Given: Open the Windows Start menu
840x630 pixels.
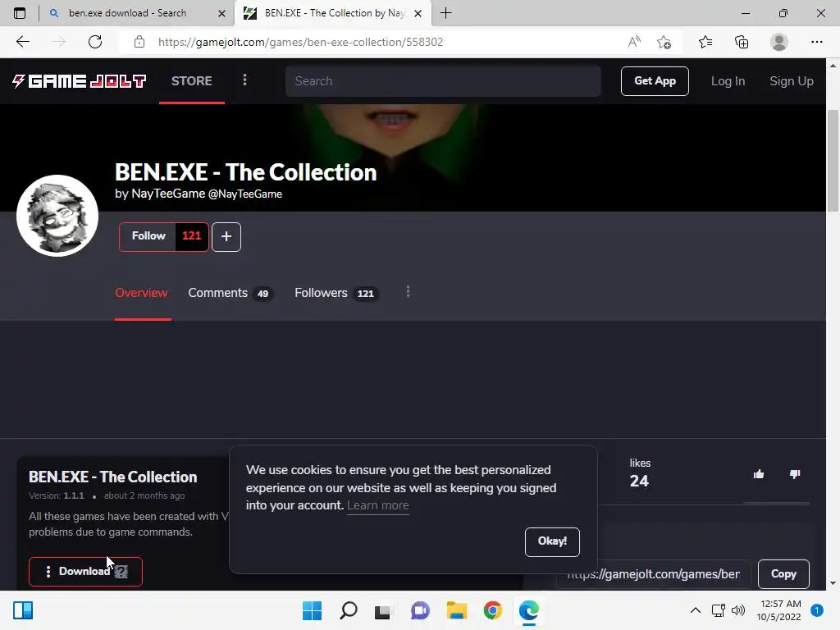Looking at the screenshot, I should tap(312, 610).
